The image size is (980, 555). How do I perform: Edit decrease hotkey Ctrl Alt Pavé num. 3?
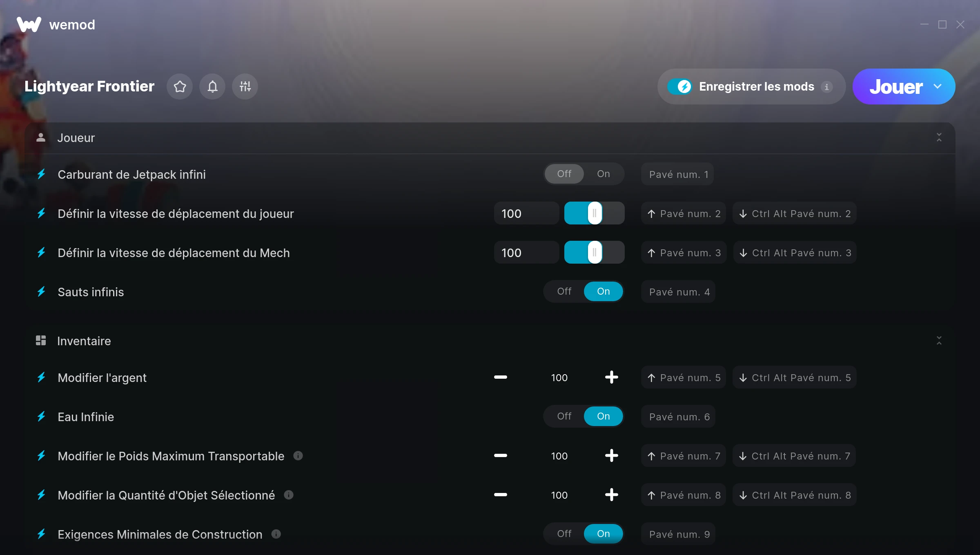(x=795, y=253)
